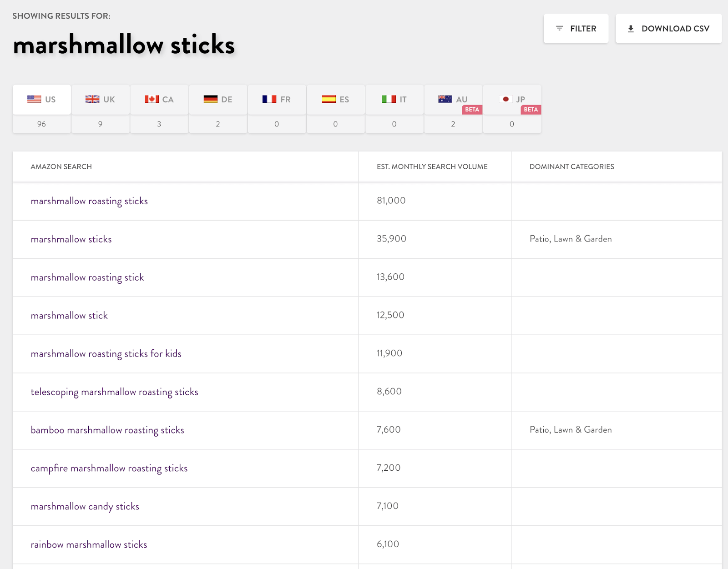Click the Spain flag icon
Screen dimensions: 728x569
pos(329,99)
